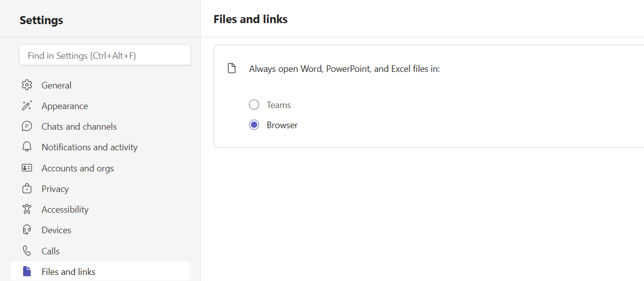The image size is (644, 281).
Task: Click the Files and links page heading
Action: (251, 19)
